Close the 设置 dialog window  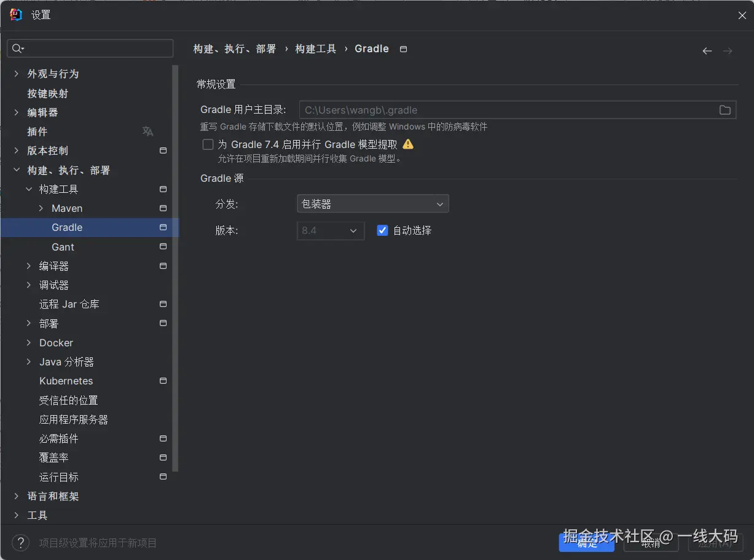point(742,15)
